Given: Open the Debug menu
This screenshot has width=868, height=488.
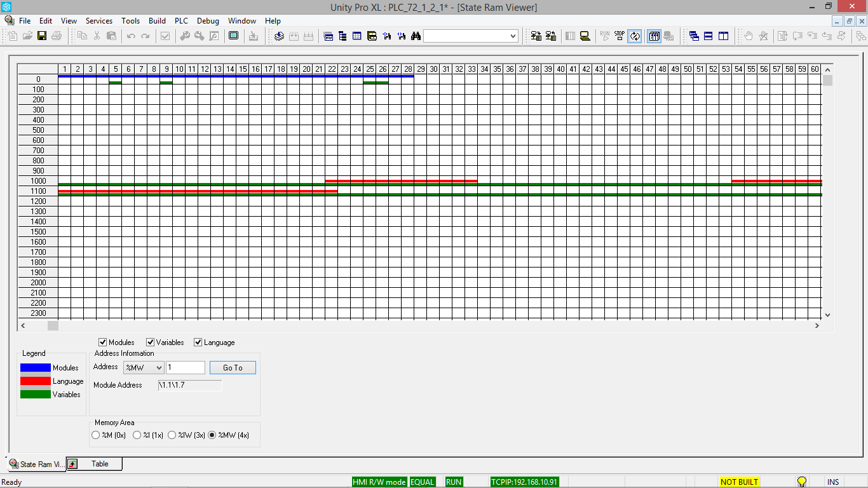Looking at the screenshot, I should (208, 20).
